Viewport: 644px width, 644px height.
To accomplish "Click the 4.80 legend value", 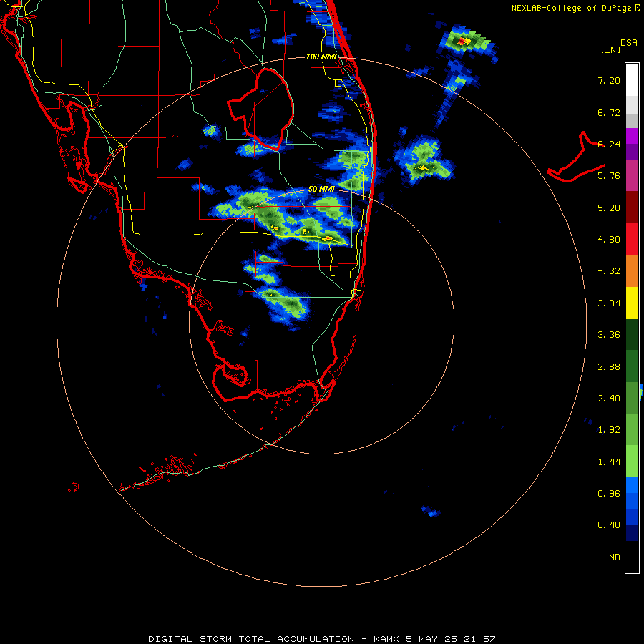I will point(609,240).
